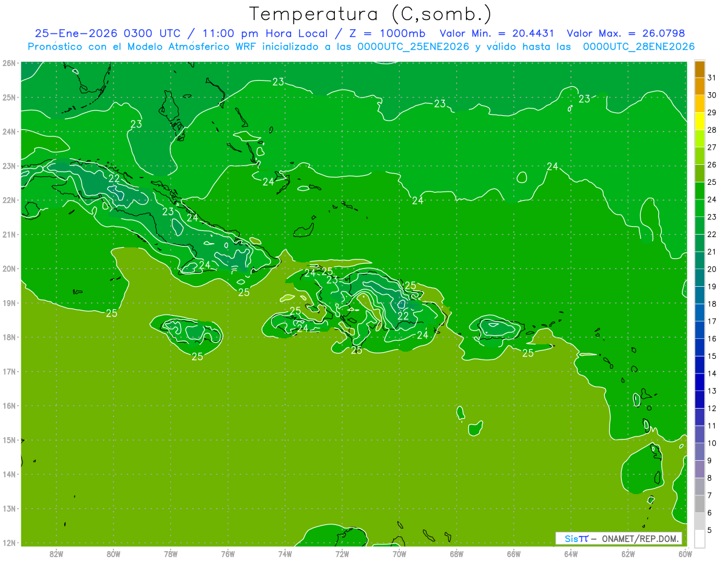This screenshot has width=728, height=562.
Task: Click the legend scale value '31'
Action: 712,78
